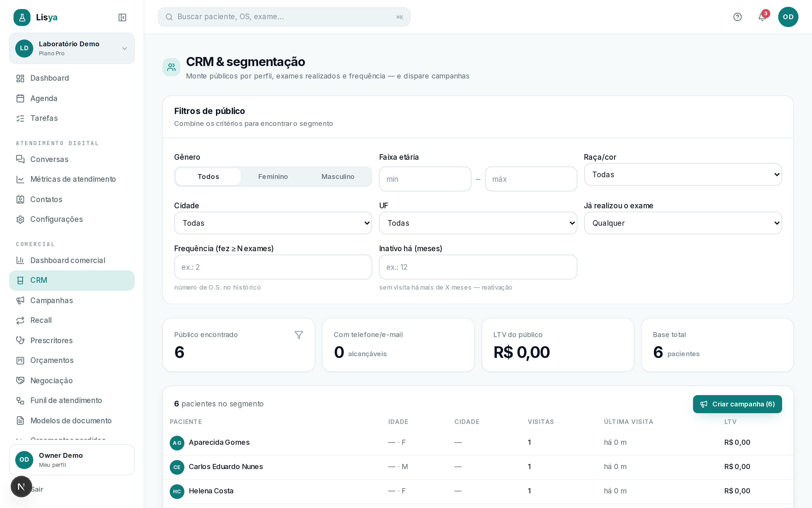Click the Campanhas megaphone icon in sidebar
This screenshot has height=508, width=812.
[20, 300]
